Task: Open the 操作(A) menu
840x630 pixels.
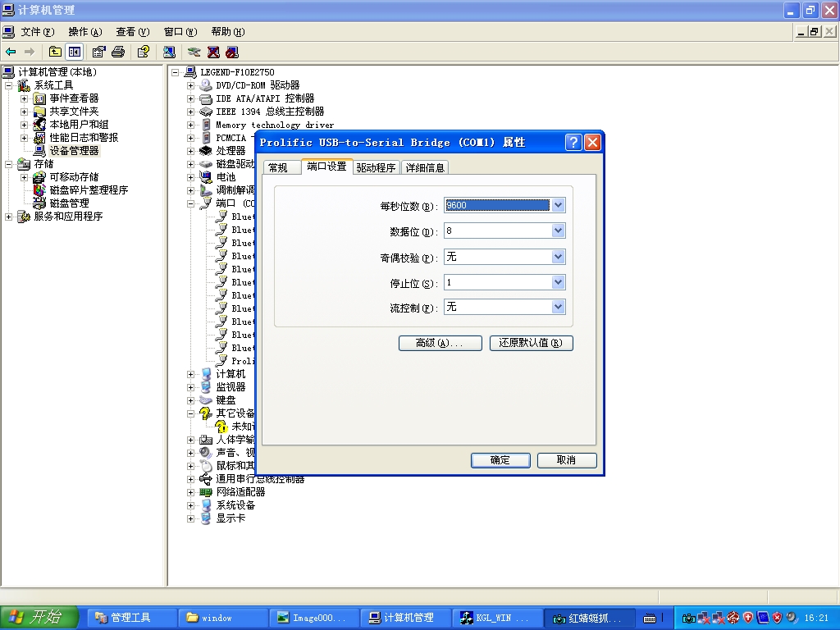Action: [x=85, y=32]
